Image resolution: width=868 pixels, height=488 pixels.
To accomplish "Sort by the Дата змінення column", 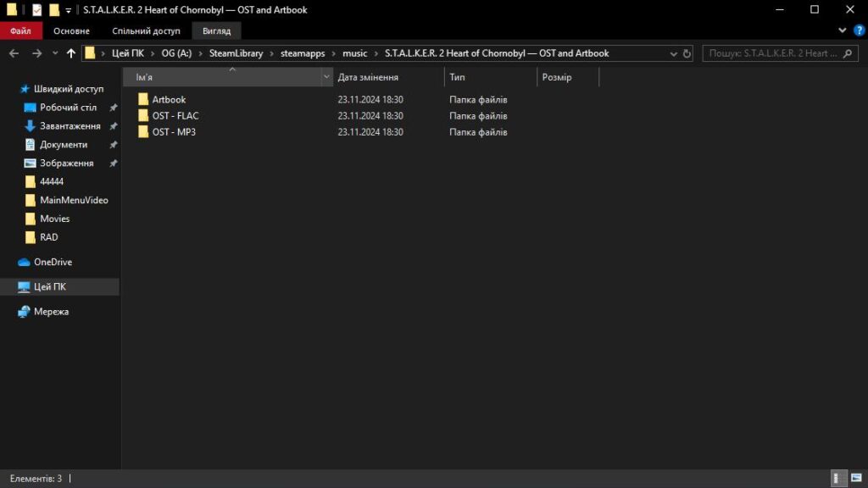I will 388,77.
